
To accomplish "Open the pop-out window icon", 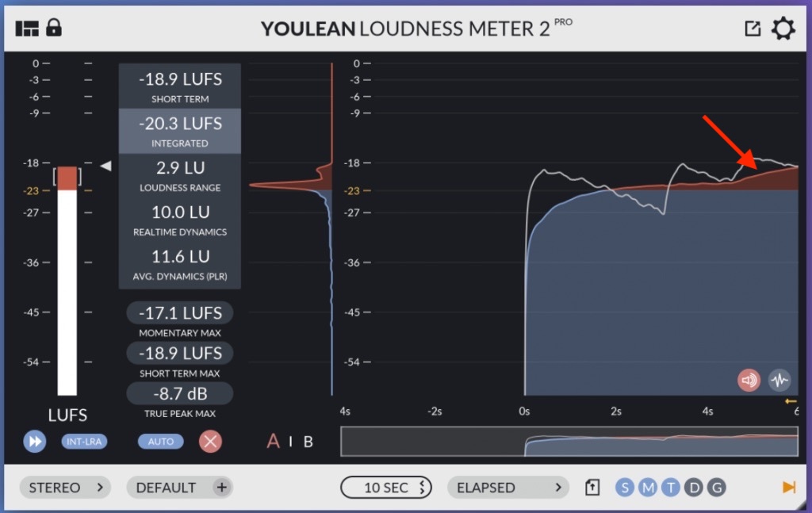I will pos(753,29).
